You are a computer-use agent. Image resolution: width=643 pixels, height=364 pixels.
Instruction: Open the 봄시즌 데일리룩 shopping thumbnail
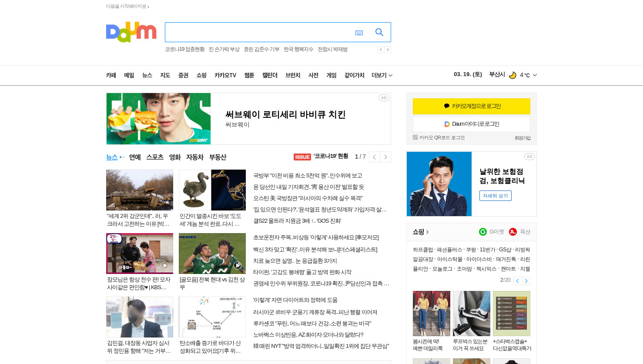point(432,314)
